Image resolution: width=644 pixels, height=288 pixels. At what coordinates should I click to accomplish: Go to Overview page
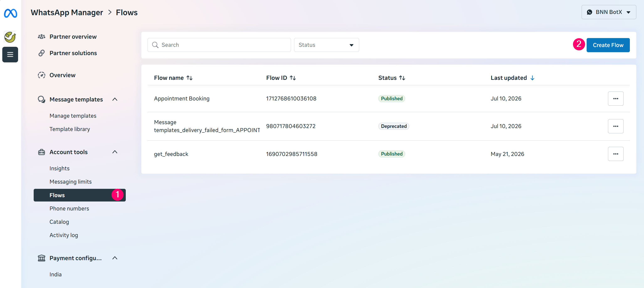click(x=62, y=75)
